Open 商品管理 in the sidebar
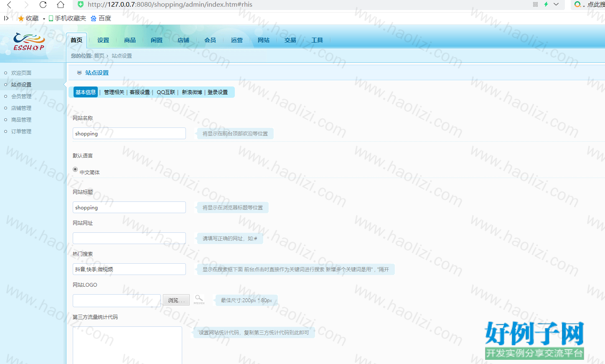This screenshot has height=364, width=605. 21,120
